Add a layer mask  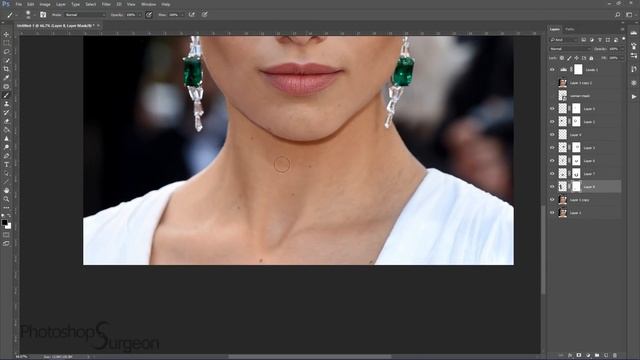[579, 356]
